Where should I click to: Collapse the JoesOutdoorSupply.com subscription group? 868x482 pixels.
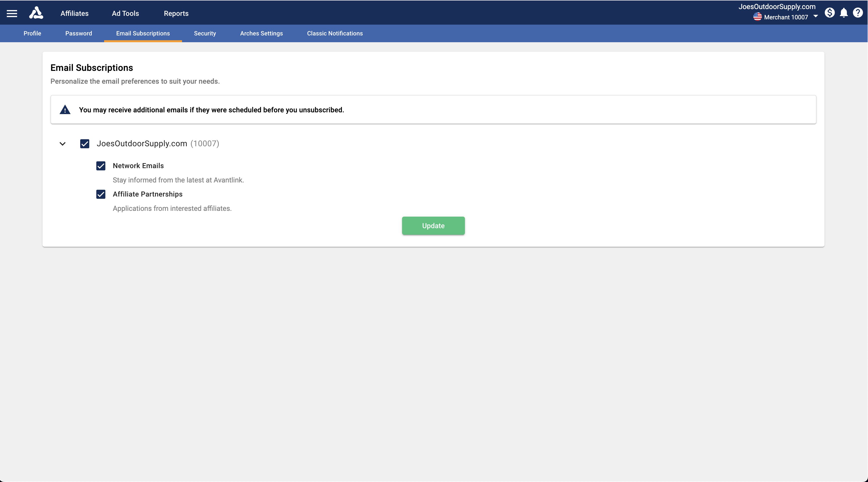pos(62,144)
